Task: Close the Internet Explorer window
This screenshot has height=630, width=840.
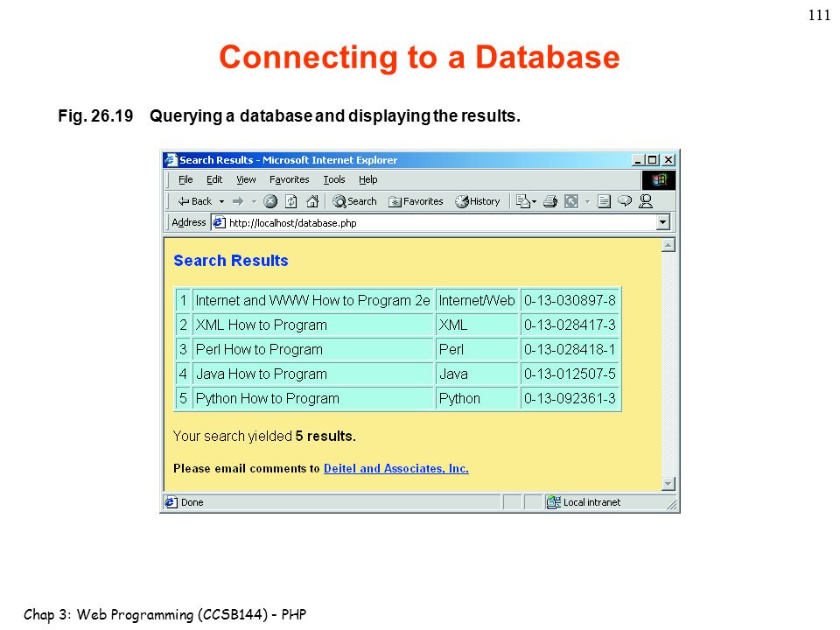Action: coord(668,159)
